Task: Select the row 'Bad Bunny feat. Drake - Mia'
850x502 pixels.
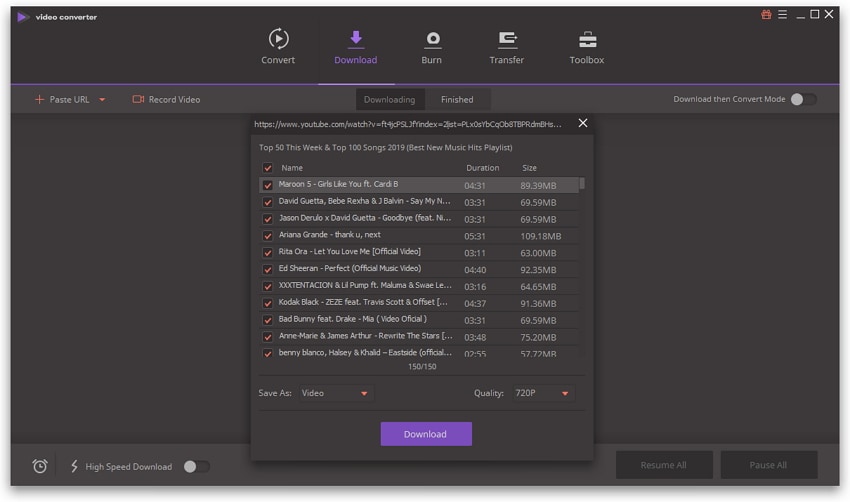Action: coord(418,319)
